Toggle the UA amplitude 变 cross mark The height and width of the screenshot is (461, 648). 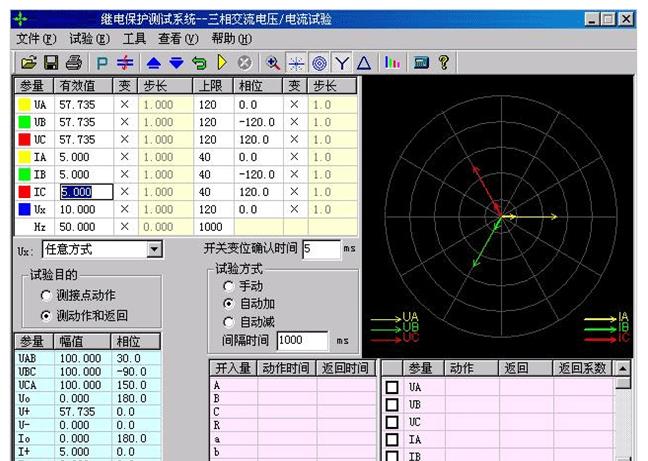[125, 105]
